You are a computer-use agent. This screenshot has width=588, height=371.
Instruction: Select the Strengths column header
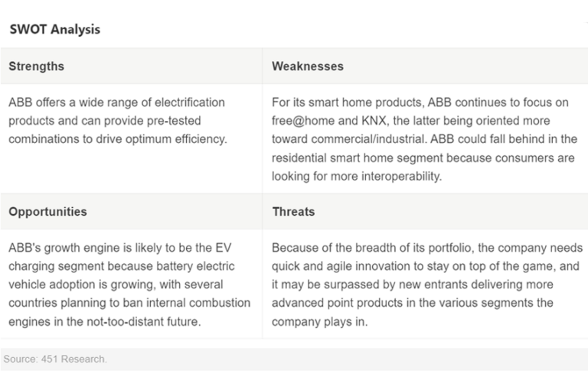[x=37, y=67]
